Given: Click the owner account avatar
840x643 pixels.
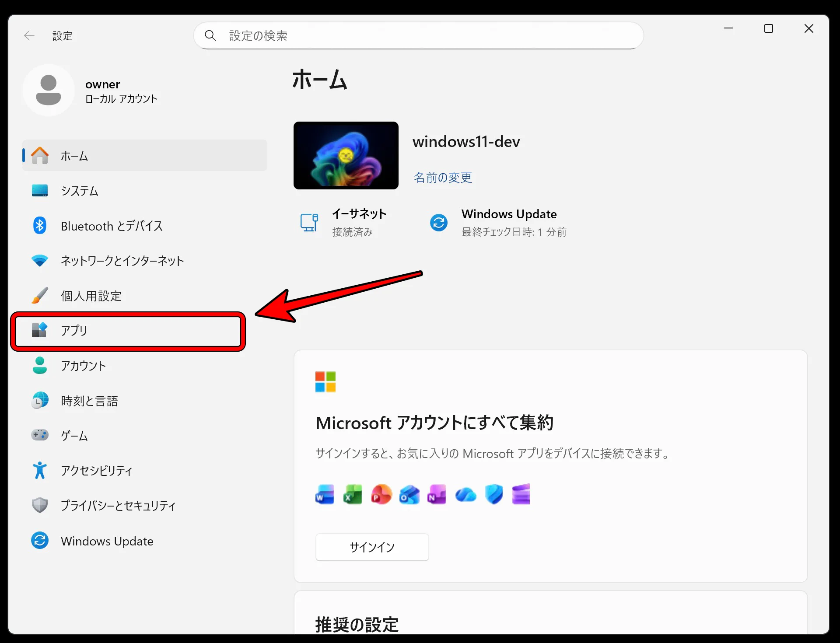Looking at the screenshot, I should click(x=49, y=90).
